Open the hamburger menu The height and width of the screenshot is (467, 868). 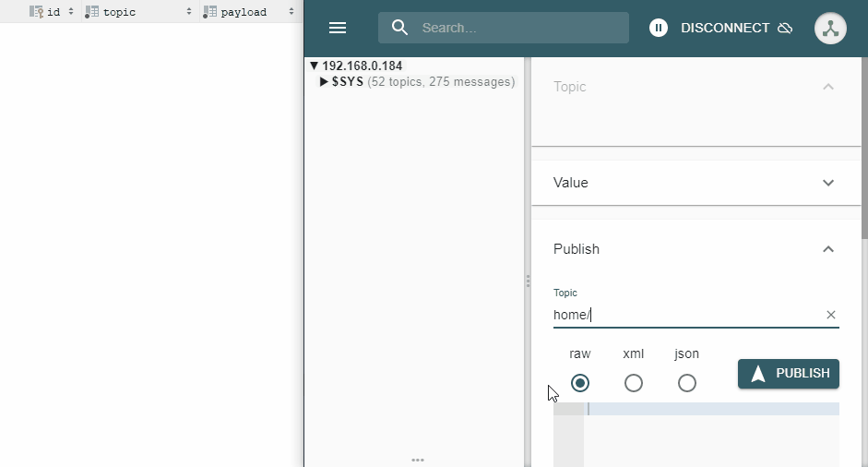(x=338, y=28)
